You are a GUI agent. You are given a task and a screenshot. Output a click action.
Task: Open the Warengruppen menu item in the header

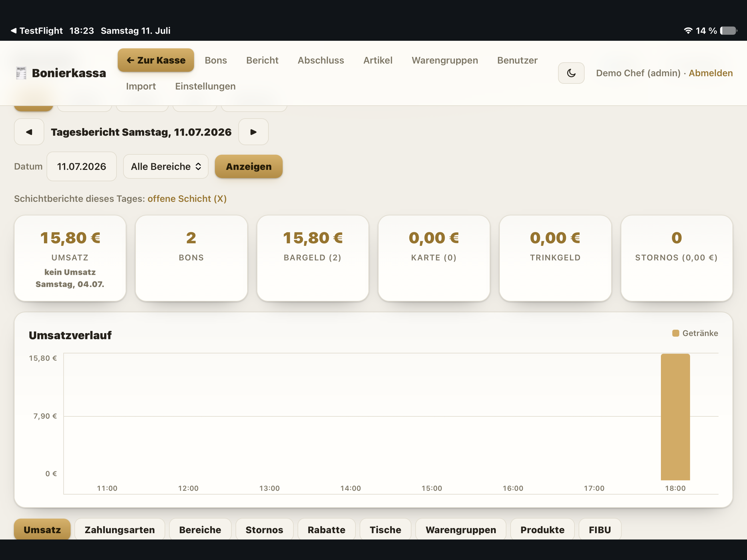pyautogui.click(x=444, y=60)
